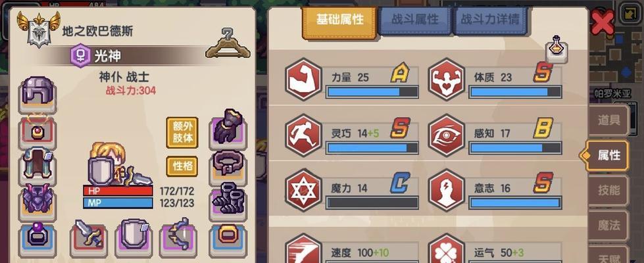Select the 基础属性 tab

339,21
